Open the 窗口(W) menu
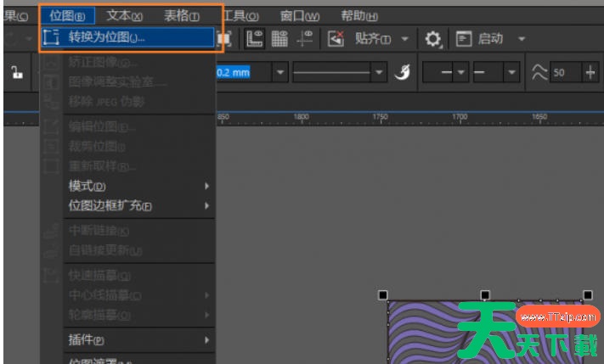This screenshot has height=364, width=604. point(300,16)
